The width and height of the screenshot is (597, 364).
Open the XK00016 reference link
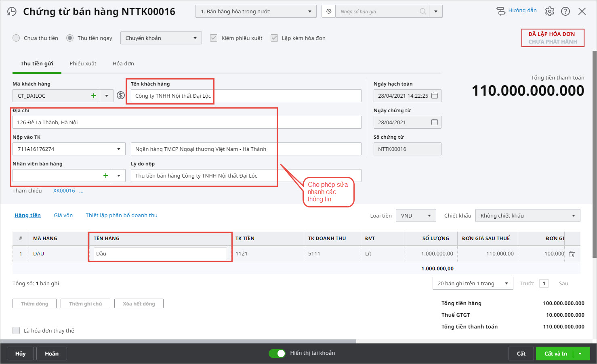(x=64, y=190)
